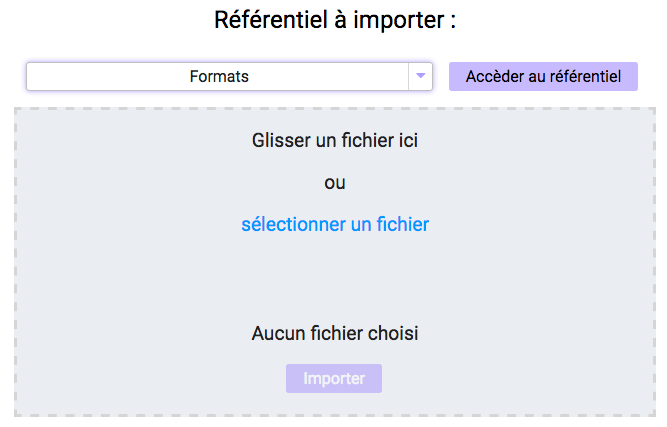Click the Importer button
The height and width of the screenshot is (427, 667).
334,379
